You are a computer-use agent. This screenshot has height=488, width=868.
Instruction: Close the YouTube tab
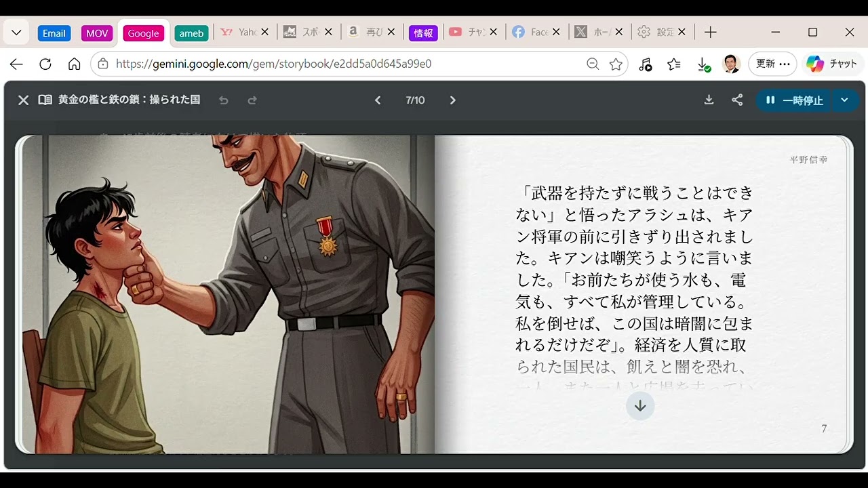point(493,32)
